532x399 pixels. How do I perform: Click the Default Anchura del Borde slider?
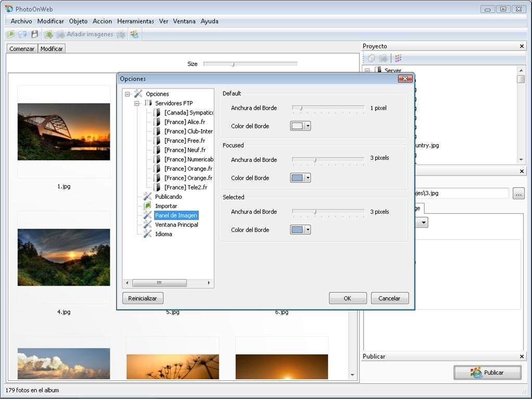point(328,109)
